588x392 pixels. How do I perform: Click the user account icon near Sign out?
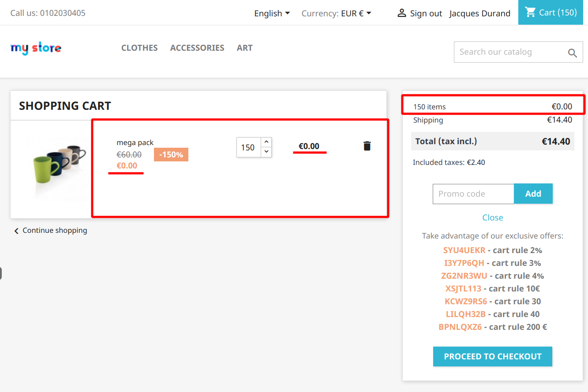pos(401,13)
